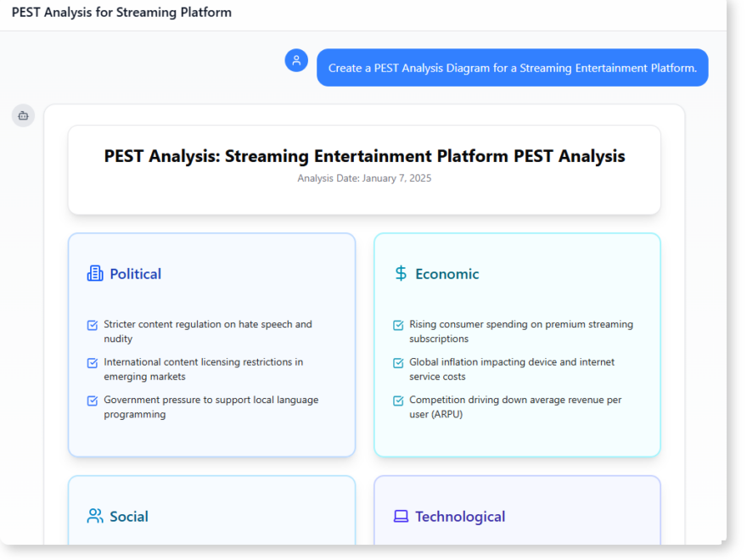This screenshot has width=747, height=560.
Task: Click the main PEST Analysis title heading
Action: click(x=364, y=156)
